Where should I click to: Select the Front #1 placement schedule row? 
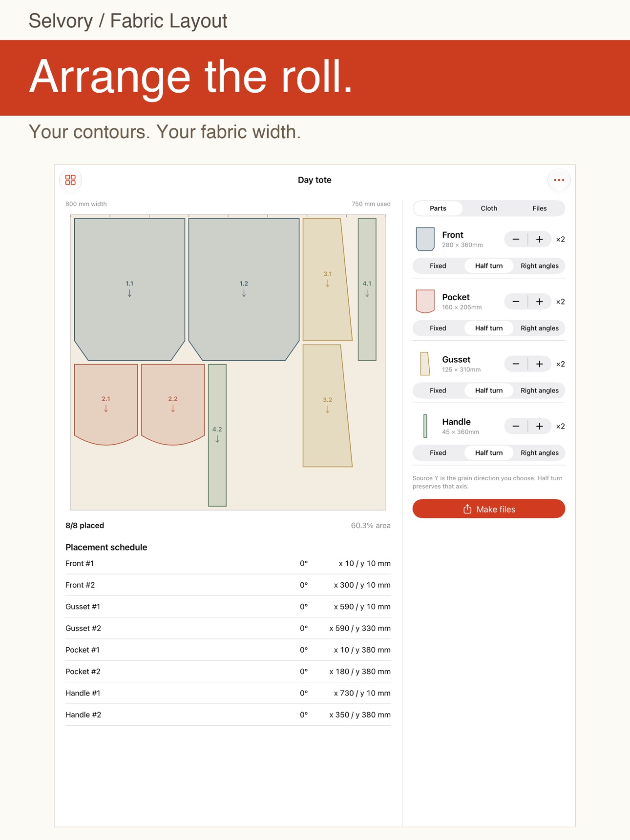coord(228,564)
